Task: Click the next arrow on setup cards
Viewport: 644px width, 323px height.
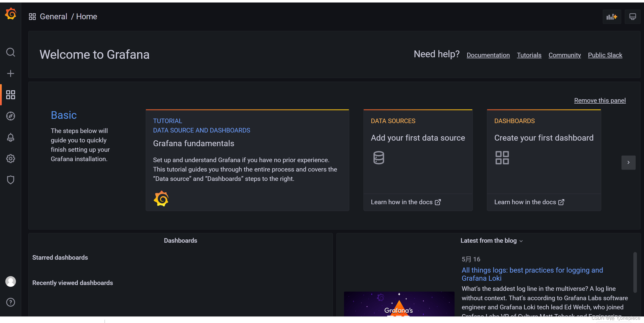Action: [628, 162]
